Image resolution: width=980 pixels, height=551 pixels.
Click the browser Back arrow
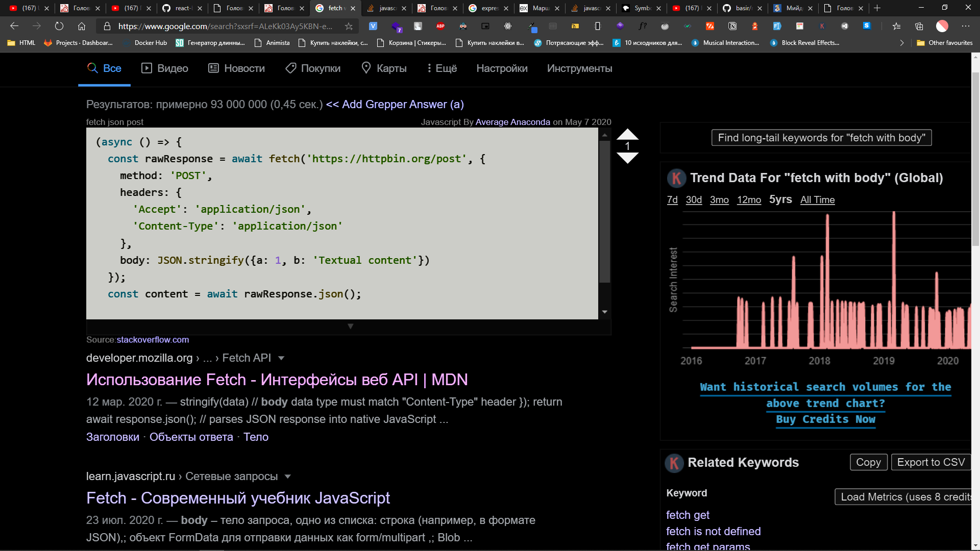click(x=14, y=26)
